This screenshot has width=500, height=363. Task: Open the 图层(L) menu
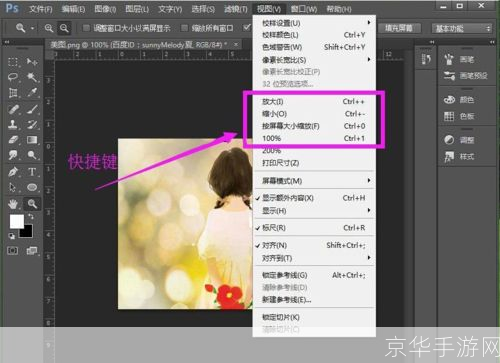coord(137,9)
